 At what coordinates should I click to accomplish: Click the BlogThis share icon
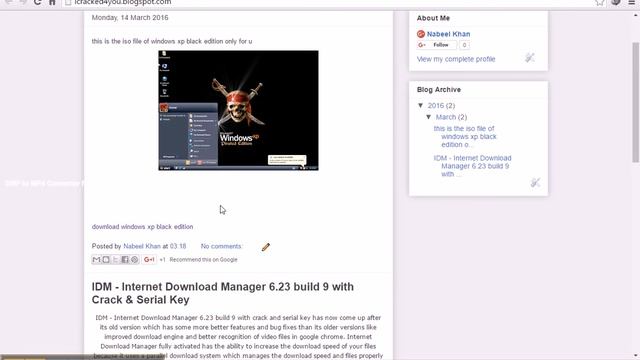coord(106,260)
